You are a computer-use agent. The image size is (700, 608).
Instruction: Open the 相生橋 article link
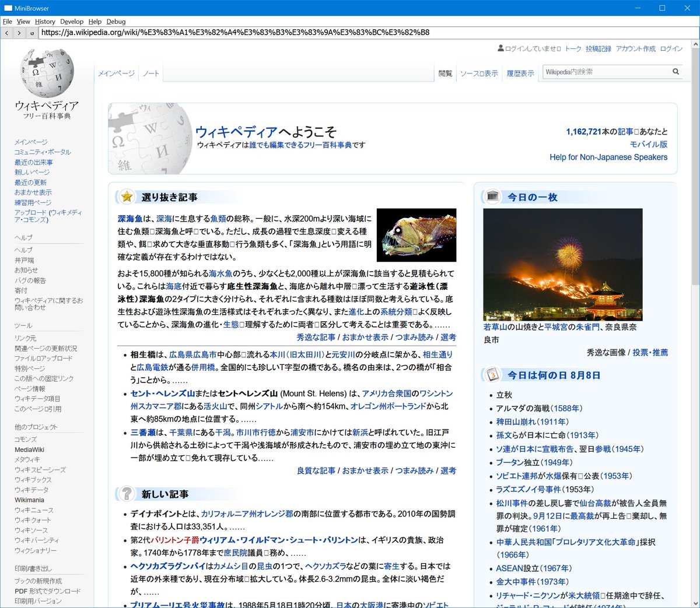pos(143,354)
